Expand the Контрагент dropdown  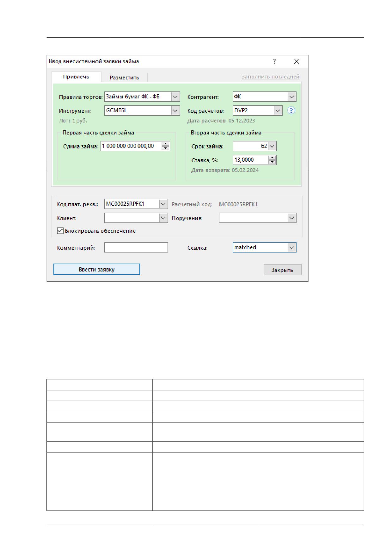pyautogui.click(x=292, y=97)
